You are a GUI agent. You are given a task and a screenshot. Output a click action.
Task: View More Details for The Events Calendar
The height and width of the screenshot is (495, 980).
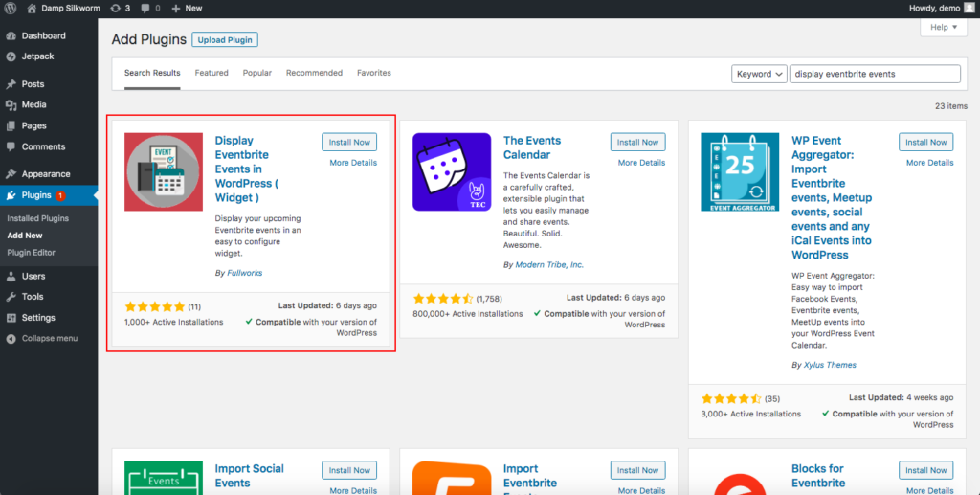click(x=641, y=163)
